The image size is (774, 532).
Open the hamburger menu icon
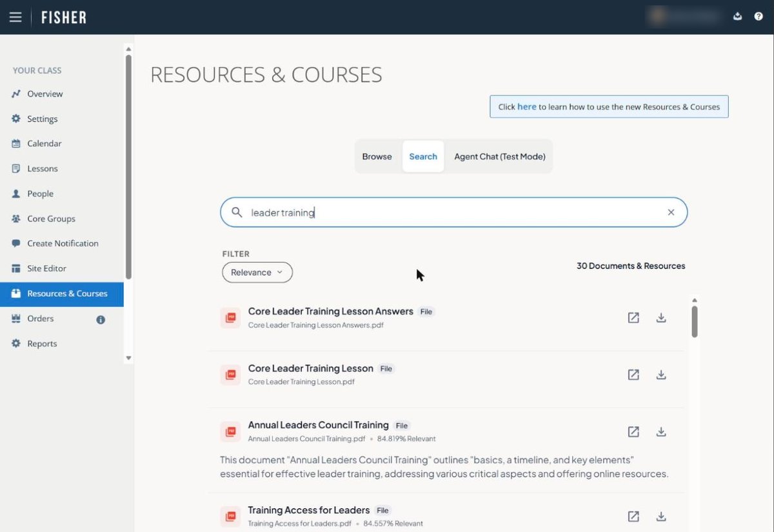click(x=15, y=17)
